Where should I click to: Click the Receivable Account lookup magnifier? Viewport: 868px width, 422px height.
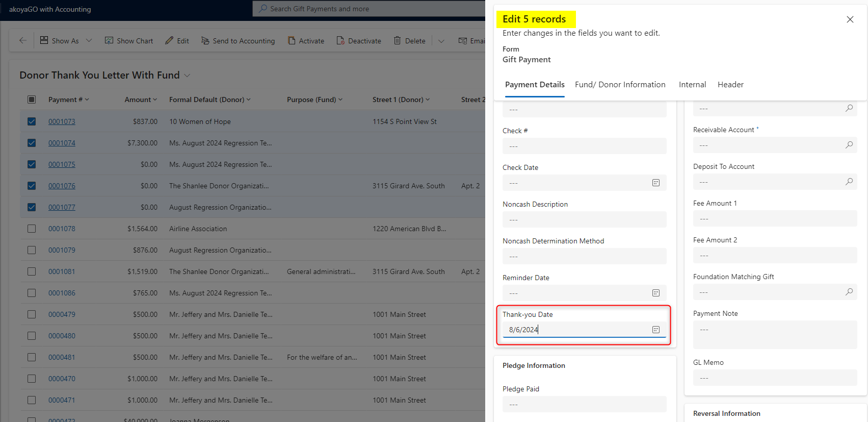[849, 145]
